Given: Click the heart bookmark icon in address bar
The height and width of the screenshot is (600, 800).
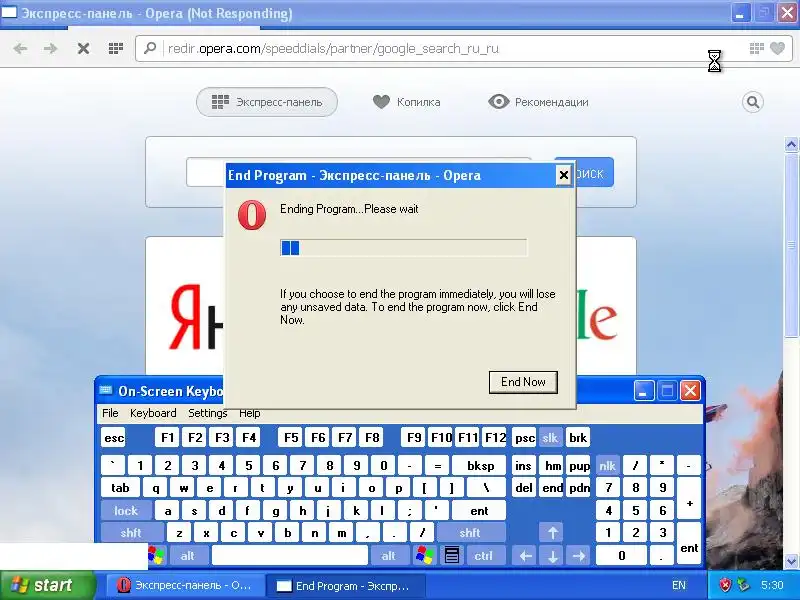Looking at the screenshot, I should [777, 48].
